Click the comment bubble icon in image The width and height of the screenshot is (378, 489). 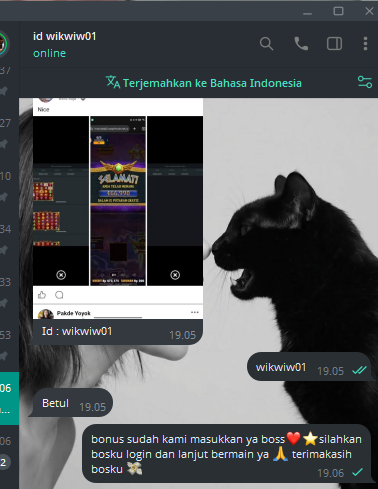[59, 295]
